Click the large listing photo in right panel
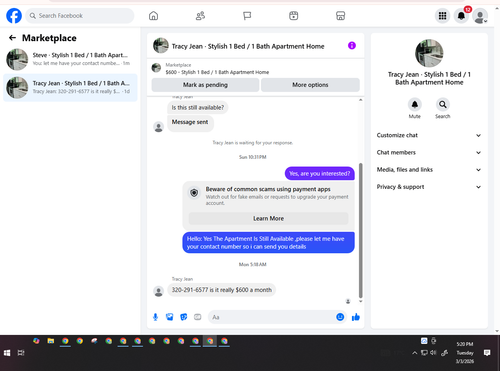This screenshot has width=500, height=371. [x=429, y=53]
